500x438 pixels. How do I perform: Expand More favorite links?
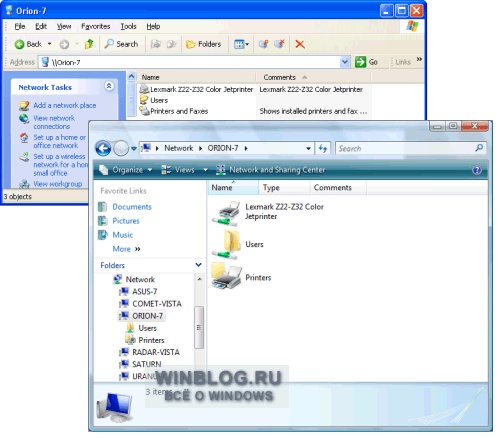[x=126, y=249]
